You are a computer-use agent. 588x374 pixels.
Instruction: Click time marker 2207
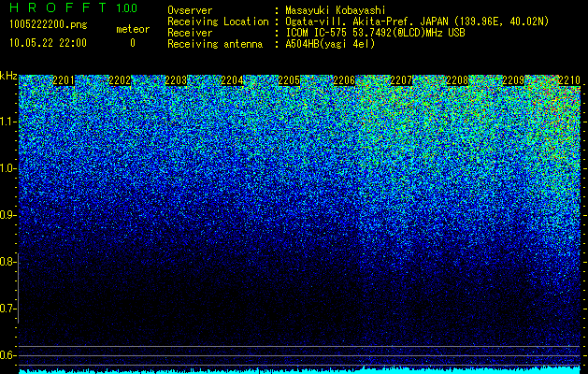[x=401, y=80]
